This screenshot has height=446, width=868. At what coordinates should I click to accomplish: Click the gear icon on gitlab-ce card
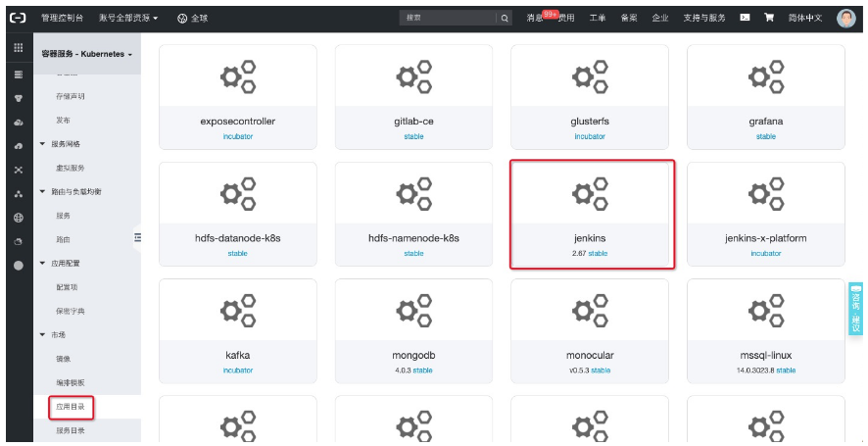click(414, 76)
